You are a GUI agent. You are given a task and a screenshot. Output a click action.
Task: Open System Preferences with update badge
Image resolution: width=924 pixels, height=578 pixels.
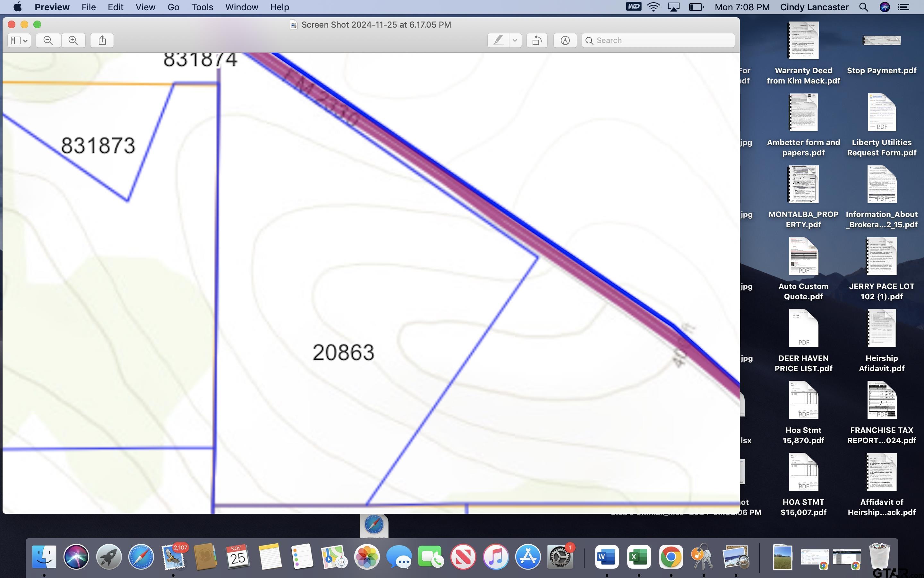[x=560, y=556]
